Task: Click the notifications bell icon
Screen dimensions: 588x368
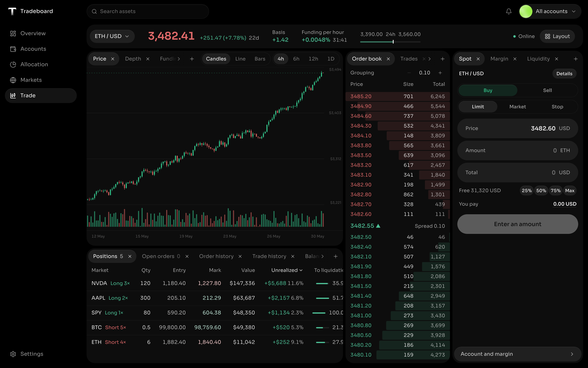Action: [509, 11]
